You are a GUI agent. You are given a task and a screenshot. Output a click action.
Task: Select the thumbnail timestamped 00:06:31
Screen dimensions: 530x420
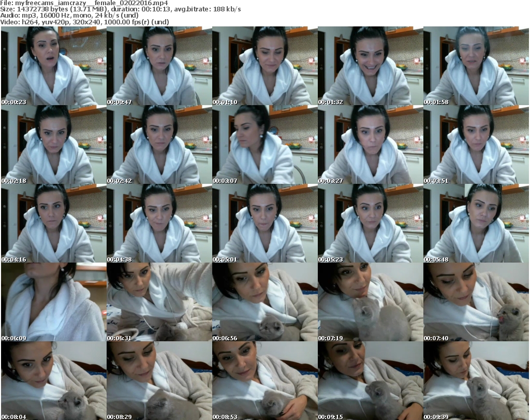[x=159, y=302]
